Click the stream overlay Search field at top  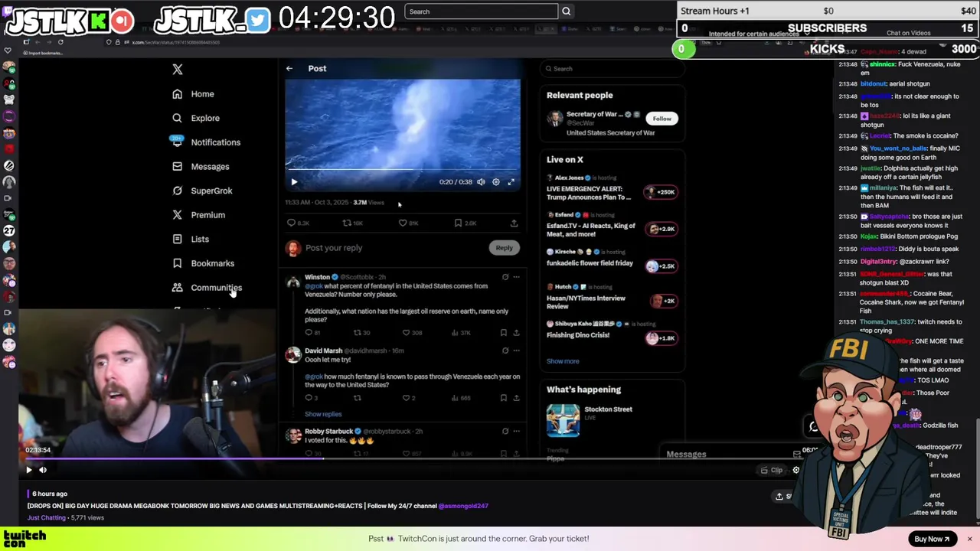tap(482, 11)
